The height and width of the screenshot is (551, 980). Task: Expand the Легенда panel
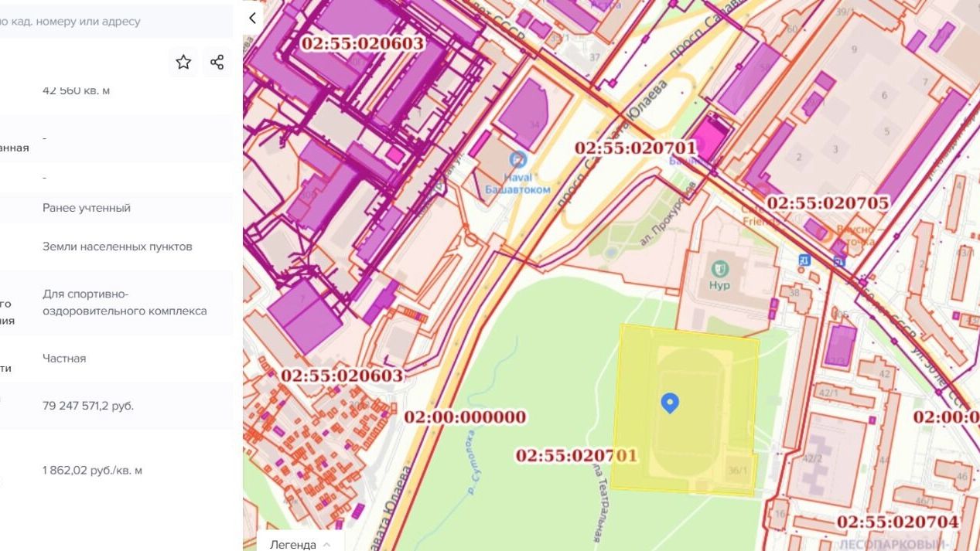(x=301, y=544)
